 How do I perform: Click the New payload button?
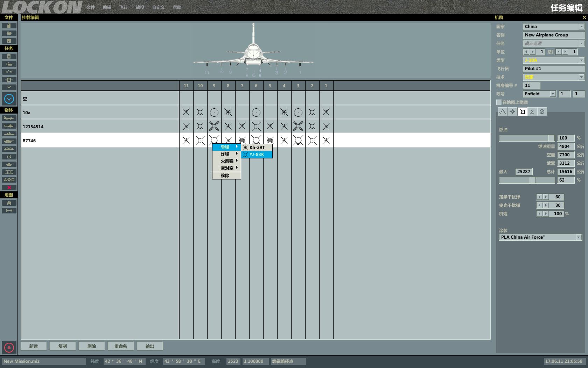coord(34,346)
